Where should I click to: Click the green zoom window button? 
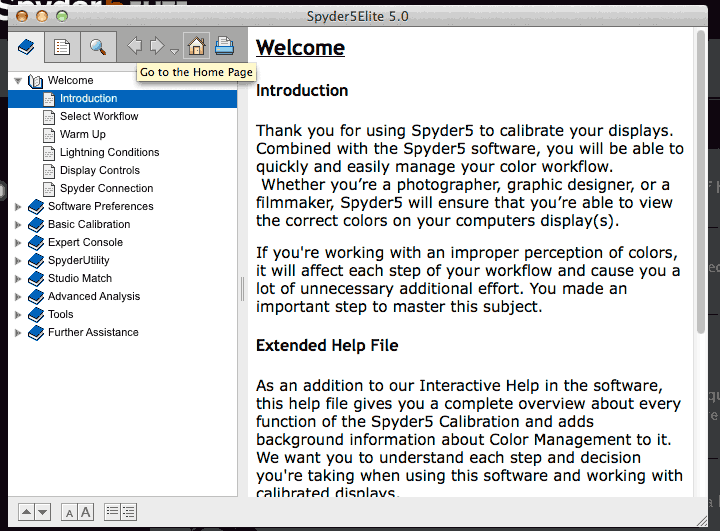62,16
